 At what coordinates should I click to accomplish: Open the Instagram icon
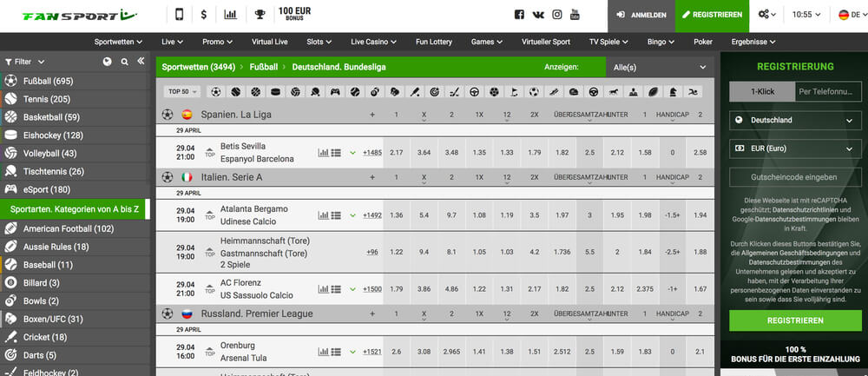point(557,15)
